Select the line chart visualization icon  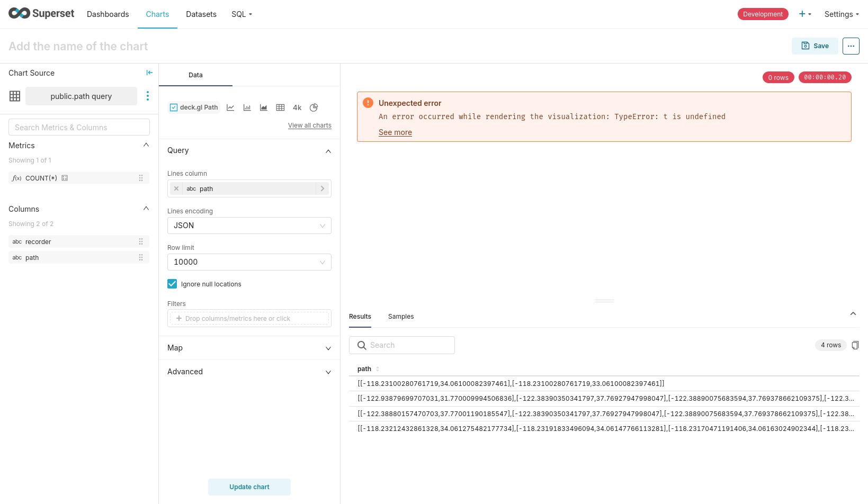pyautogui.click(x=230, y=107)
